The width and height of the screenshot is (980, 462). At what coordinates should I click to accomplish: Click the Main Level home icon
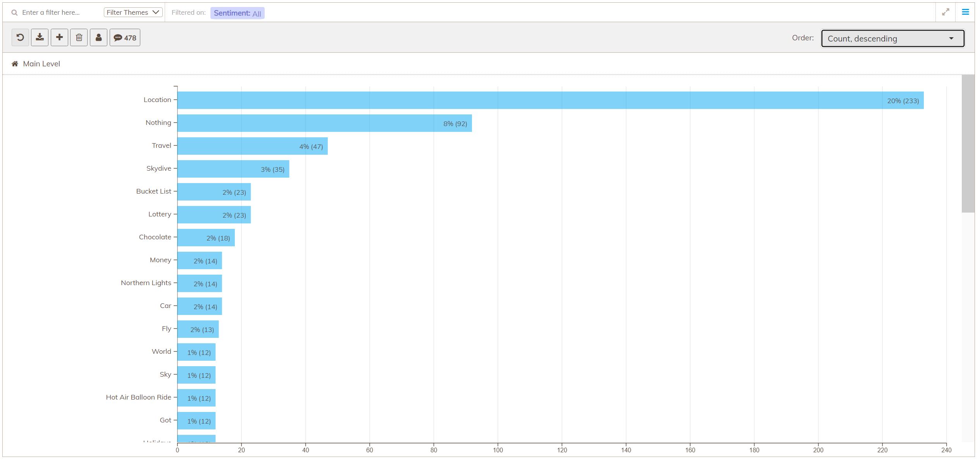15,64
